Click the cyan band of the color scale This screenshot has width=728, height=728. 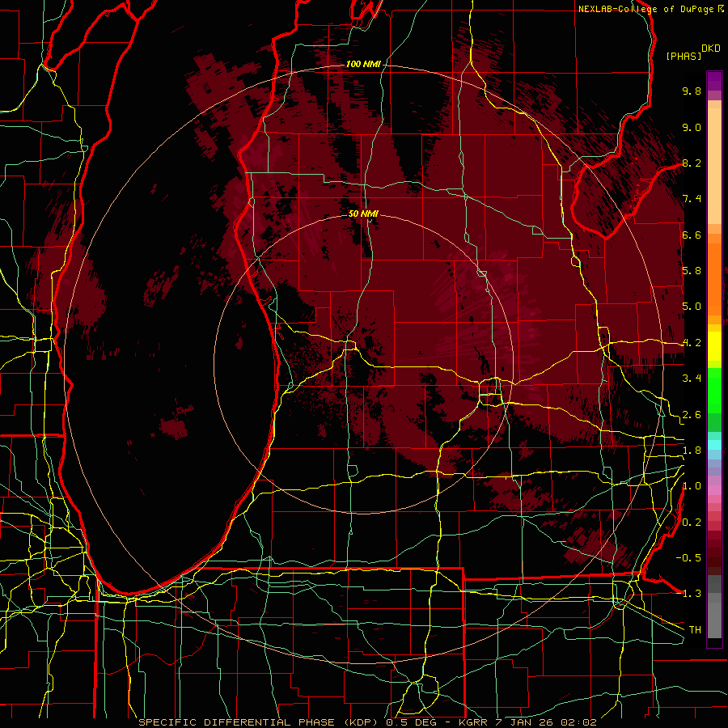click(714, 445)
